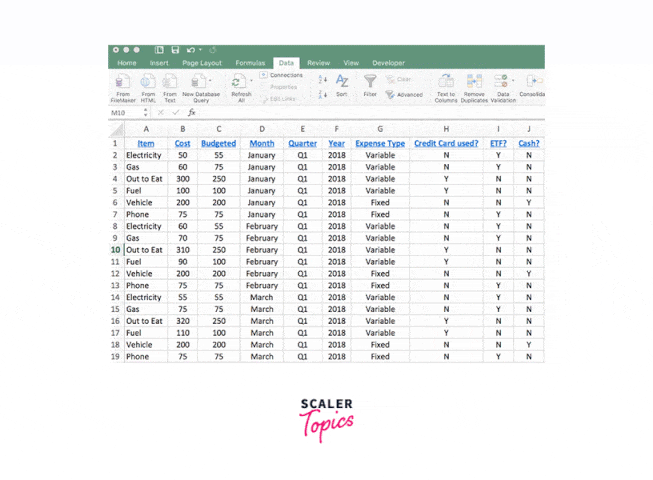Click the Sort icon in ribbon
Image resolution: width=653 pixels, height=480 pixels.
pos(342,82)
